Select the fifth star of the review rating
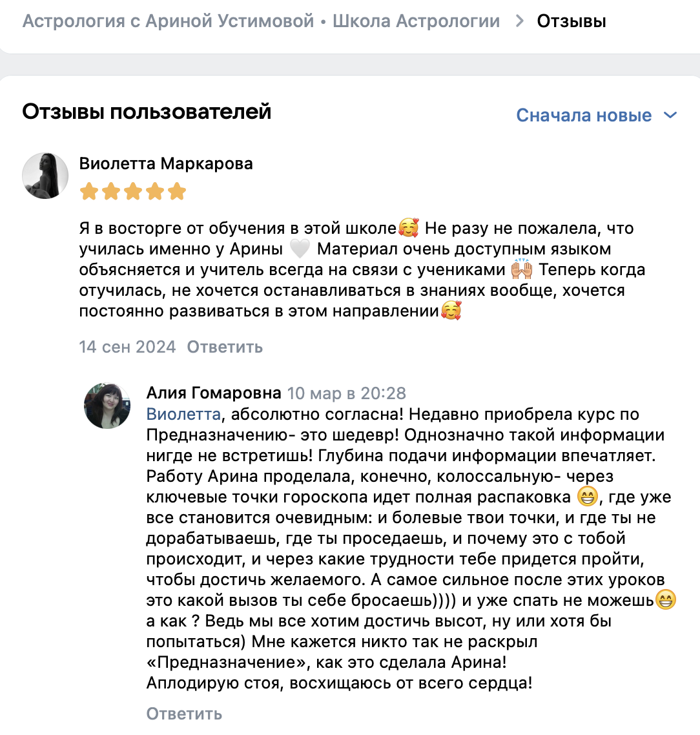This screenshot has height=735, width=700. pos(176,191)
